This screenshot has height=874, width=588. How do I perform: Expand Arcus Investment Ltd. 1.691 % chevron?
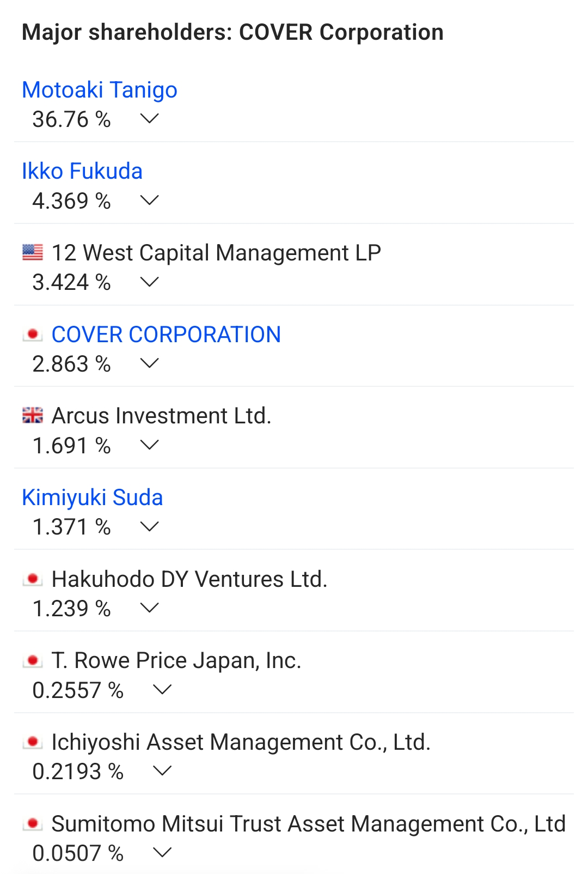coord(149,445)
